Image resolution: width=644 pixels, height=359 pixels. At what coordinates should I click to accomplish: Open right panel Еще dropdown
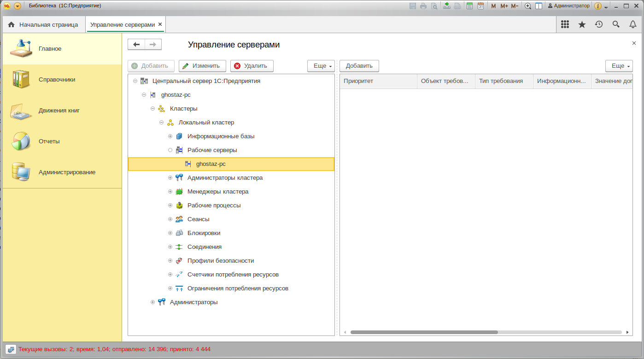619,66
